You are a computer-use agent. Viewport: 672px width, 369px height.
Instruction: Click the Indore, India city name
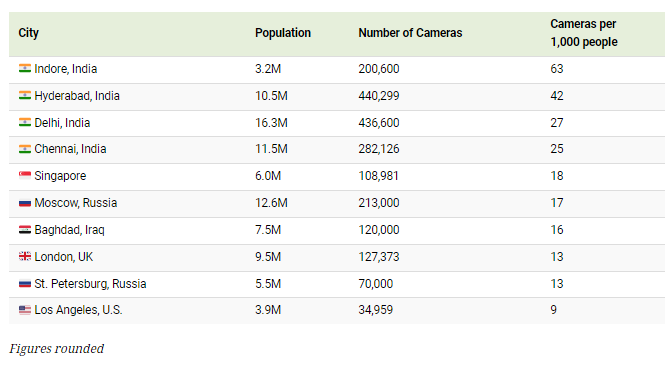(66, 69)
